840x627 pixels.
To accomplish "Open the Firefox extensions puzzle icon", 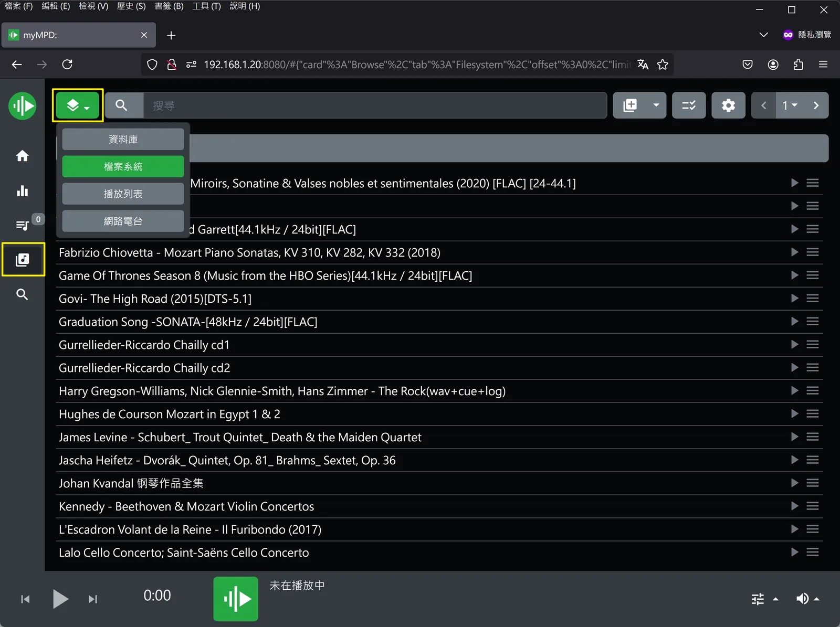I will point(798,65).
